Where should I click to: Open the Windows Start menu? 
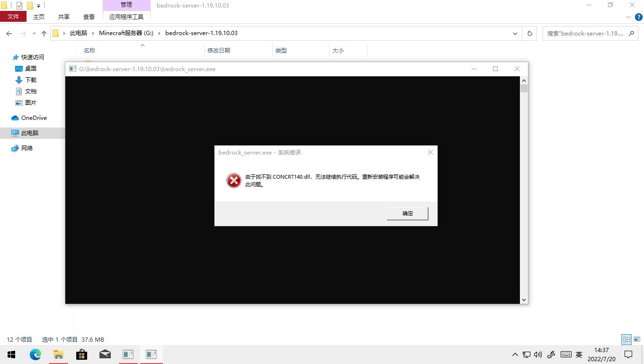point(11,355)
